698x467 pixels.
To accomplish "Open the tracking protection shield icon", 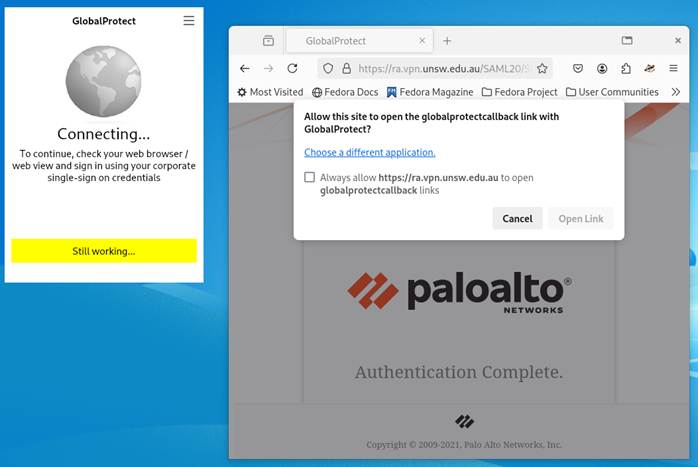I will 328,69.
